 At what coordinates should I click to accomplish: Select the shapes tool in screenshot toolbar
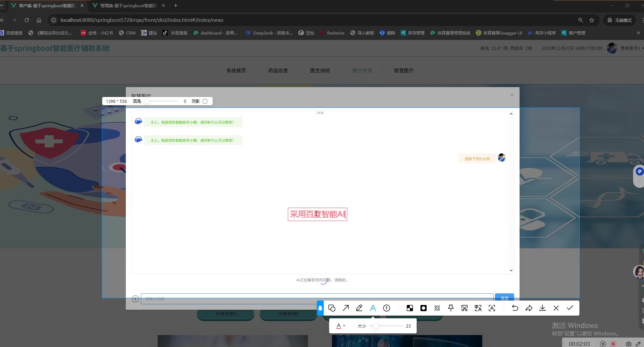click(x=332, y=308)
